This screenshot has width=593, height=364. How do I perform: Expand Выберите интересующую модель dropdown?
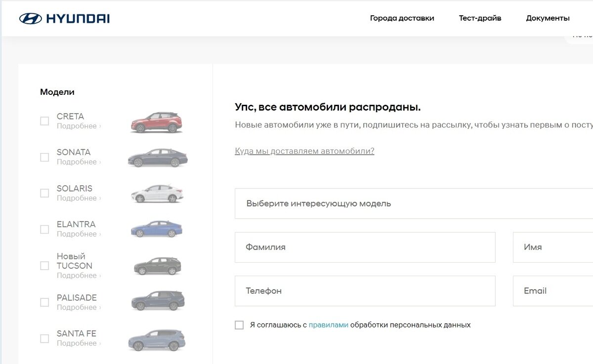414,203
